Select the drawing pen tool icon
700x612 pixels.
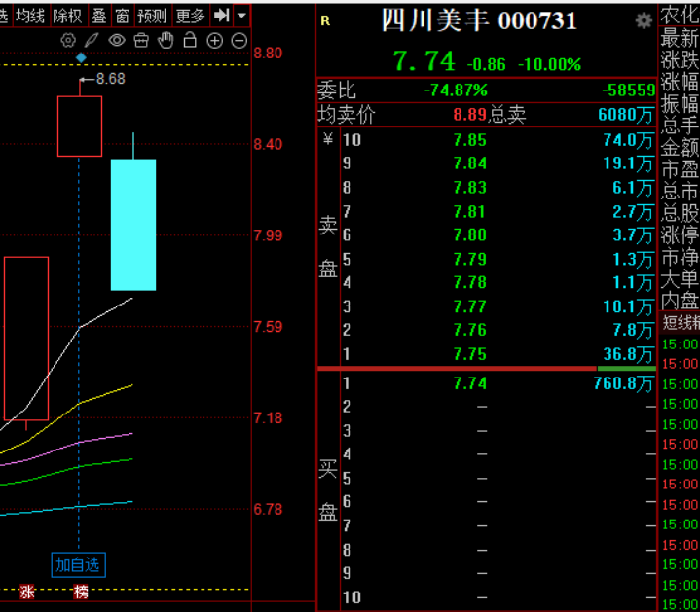(92, 41)
